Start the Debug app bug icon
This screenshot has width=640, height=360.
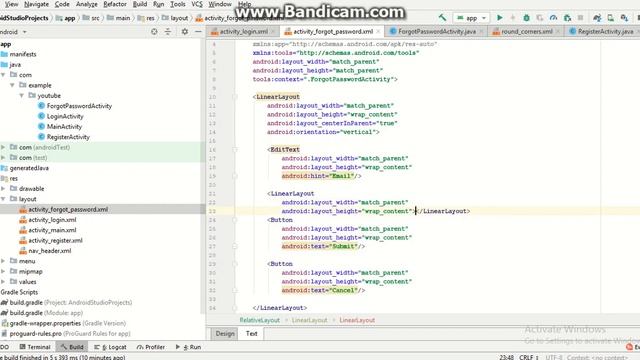tap(527, 18)
